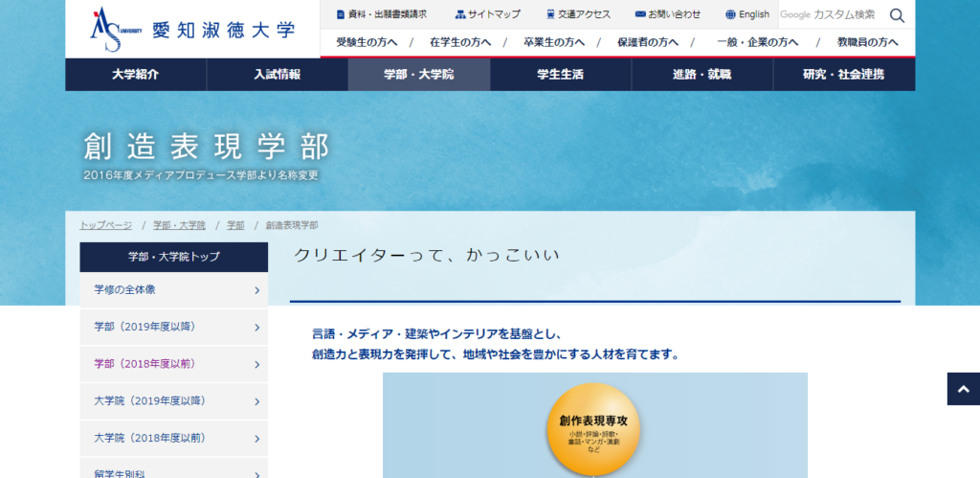Open the 大学紹介 main menu
This screenshot has width=980, height=478.
tap(136, 75)
